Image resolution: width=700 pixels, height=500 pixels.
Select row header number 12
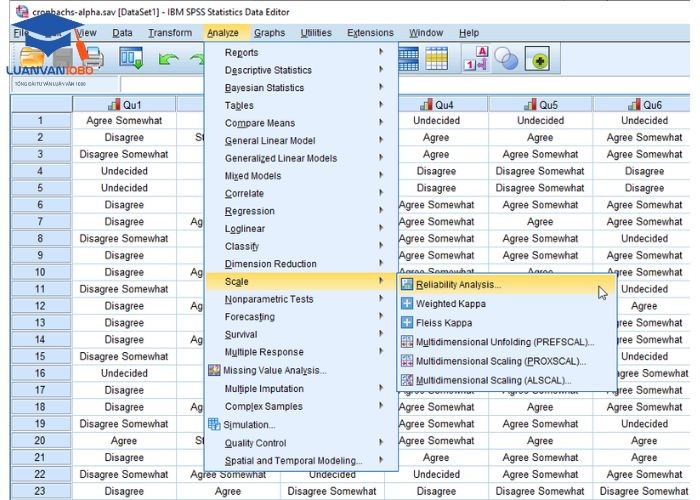[x=41, y=306]
